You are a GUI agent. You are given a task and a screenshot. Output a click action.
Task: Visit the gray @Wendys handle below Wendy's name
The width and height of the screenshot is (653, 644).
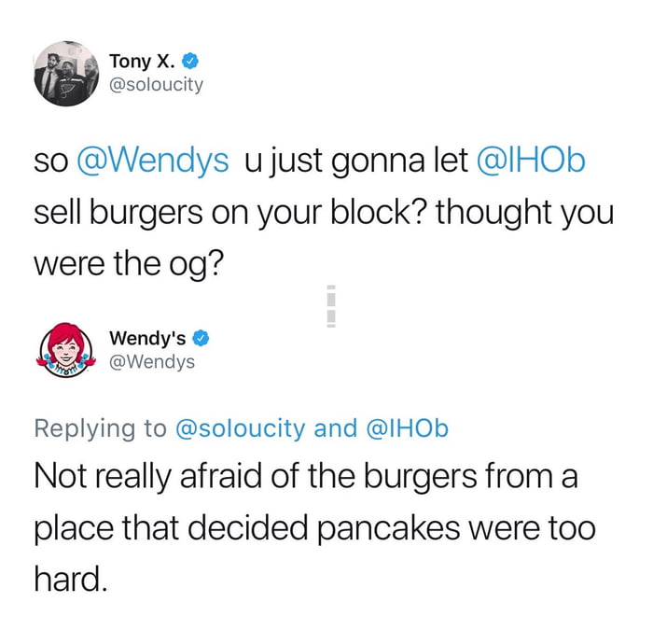152,361
